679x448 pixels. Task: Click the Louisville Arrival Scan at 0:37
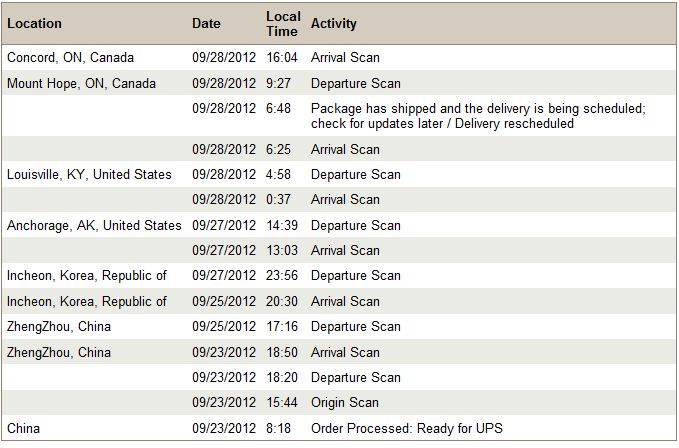345,200
